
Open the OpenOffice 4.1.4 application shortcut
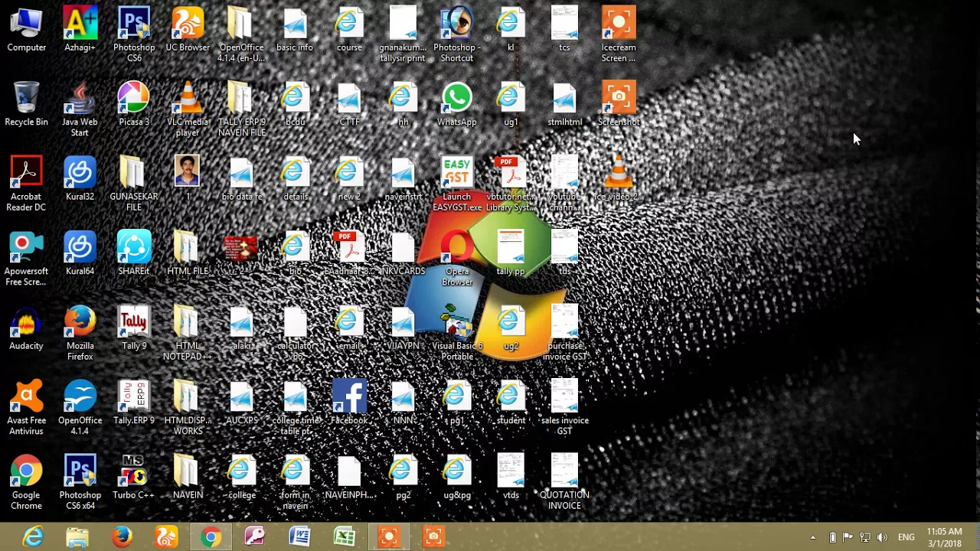(x=80, y=409)
